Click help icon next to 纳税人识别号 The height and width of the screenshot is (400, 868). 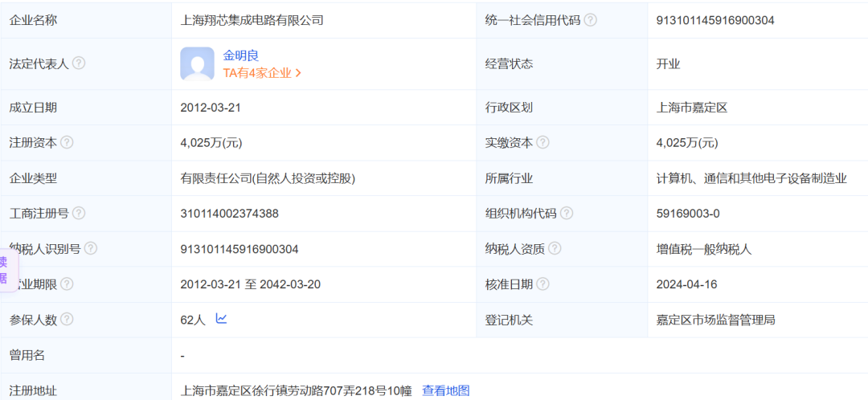pyautogui.click(x=91, y=249)
